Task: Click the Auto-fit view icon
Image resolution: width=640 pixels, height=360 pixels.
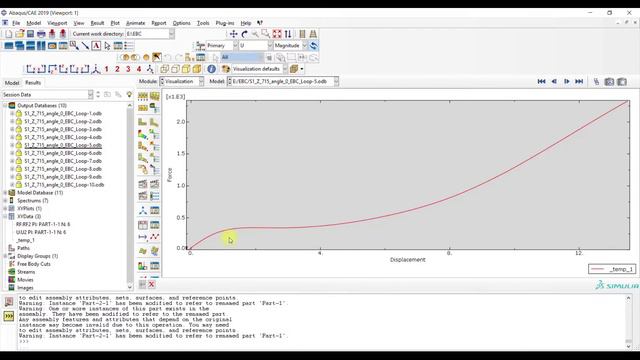Action: point(277,34)
